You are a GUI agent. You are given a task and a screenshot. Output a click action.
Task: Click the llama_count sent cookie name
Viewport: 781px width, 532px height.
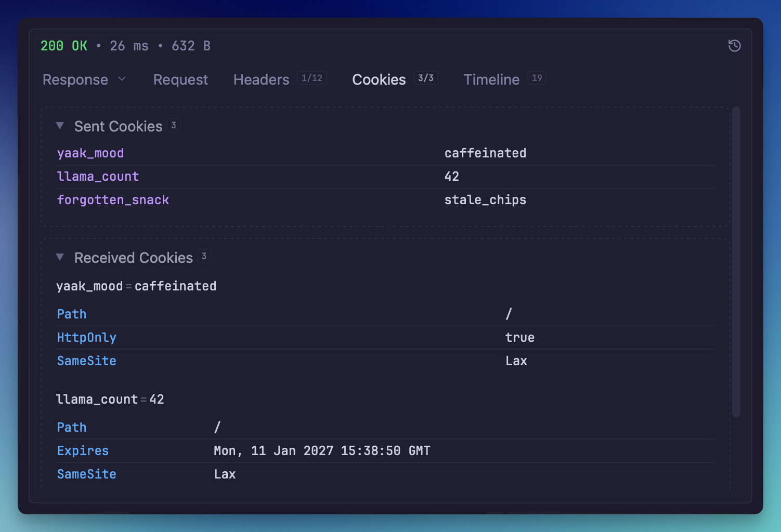point(98,177)
